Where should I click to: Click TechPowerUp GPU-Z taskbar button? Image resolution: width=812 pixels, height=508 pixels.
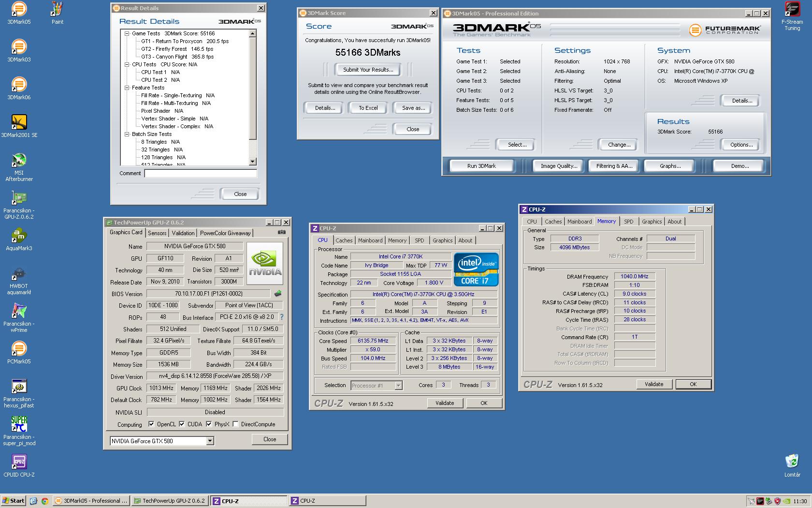coord(169,501)
